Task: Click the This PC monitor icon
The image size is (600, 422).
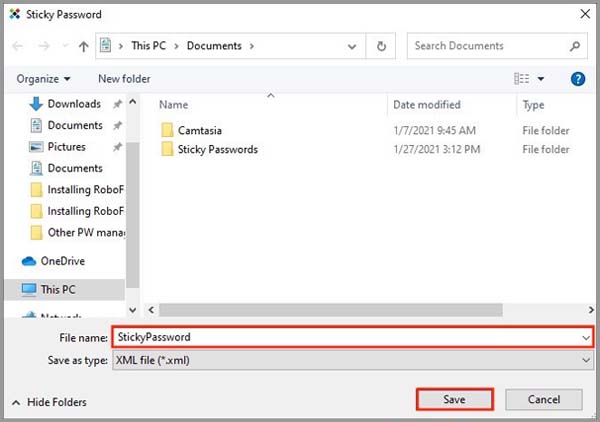Action: tap(29, 290)
